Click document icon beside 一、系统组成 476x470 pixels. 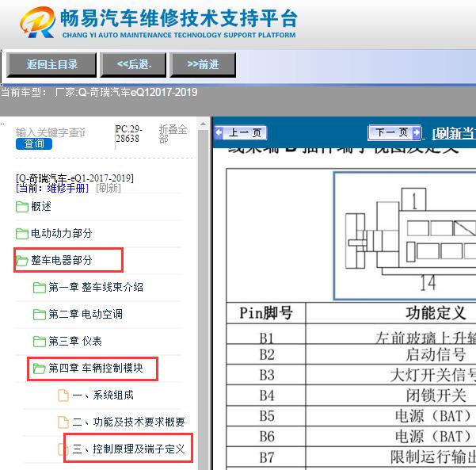tap(63, 395)
